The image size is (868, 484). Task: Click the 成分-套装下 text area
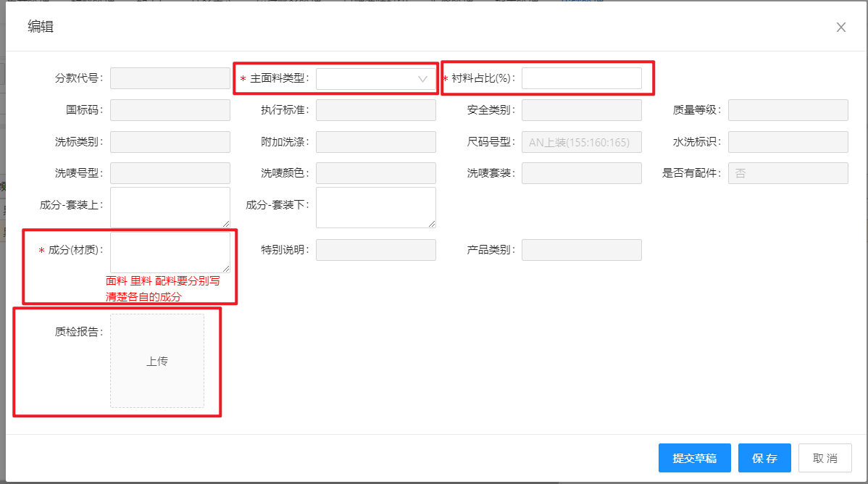[375, 207]
